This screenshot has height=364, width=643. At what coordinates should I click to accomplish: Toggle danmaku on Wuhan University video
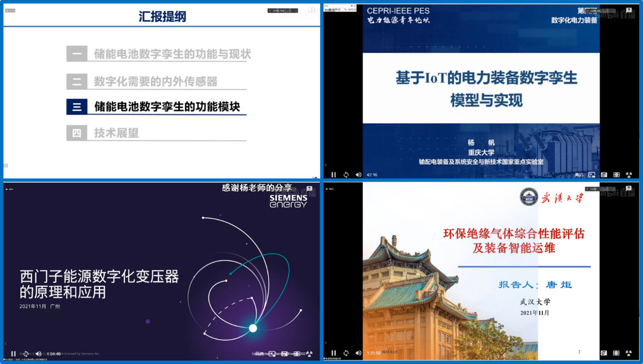coord(604,353)
